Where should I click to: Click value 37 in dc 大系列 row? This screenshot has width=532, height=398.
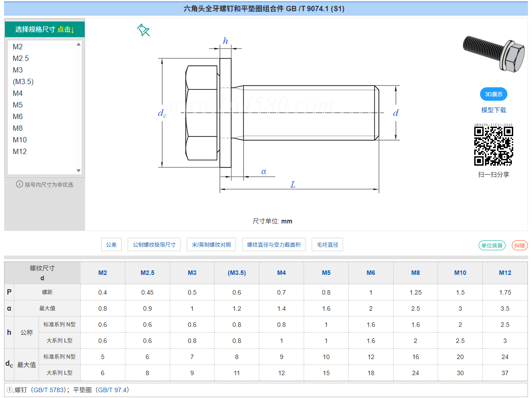pos(505,373)
